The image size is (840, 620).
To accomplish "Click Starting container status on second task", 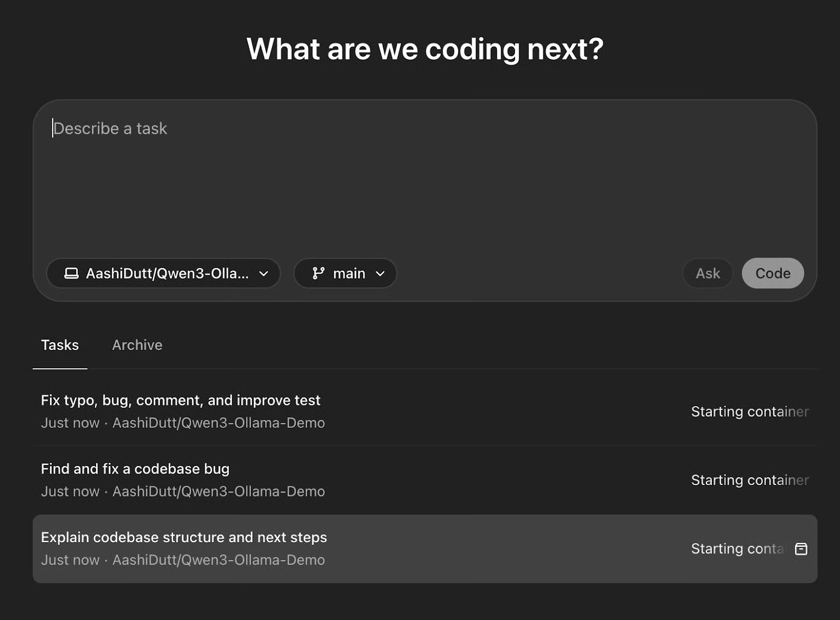I will [750, 480].
